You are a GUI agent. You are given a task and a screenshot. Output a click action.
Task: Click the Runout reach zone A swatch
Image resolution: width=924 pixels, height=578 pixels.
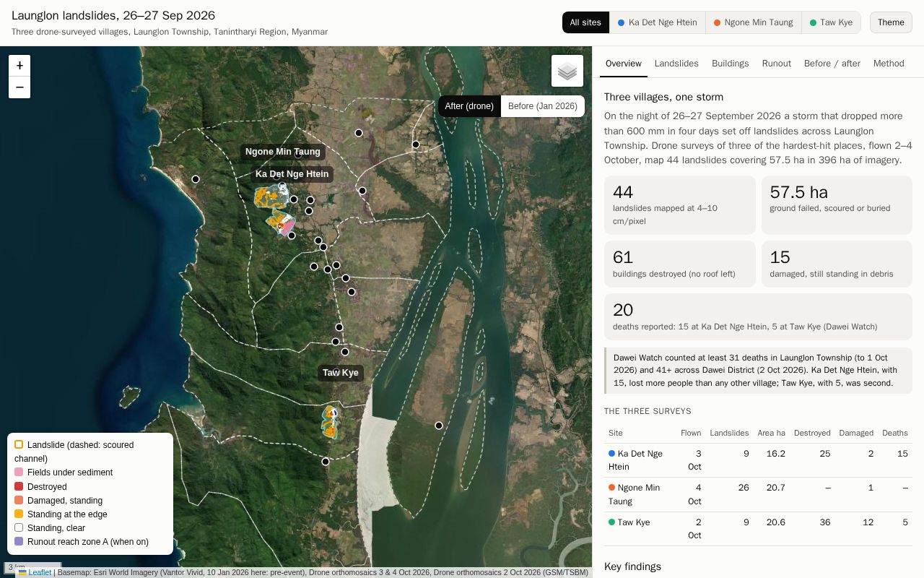click(19, 541)
